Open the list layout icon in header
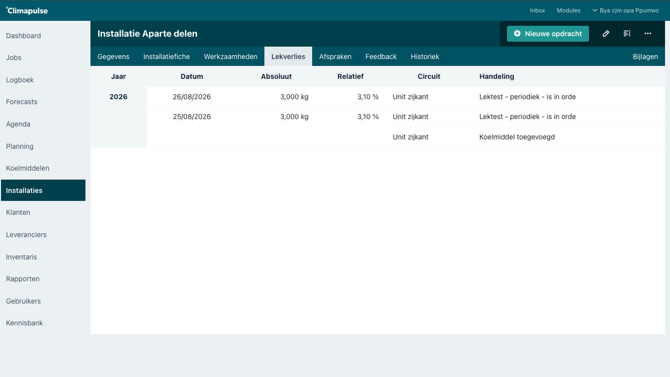The height and width of the screenshot is (377, 670). click(x=627, y=33)
